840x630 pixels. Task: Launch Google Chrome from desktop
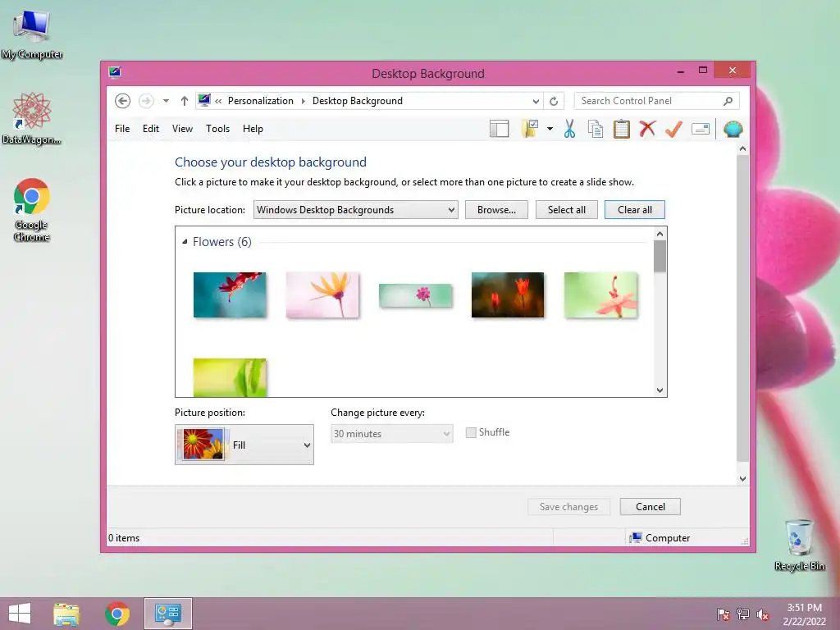32,209
